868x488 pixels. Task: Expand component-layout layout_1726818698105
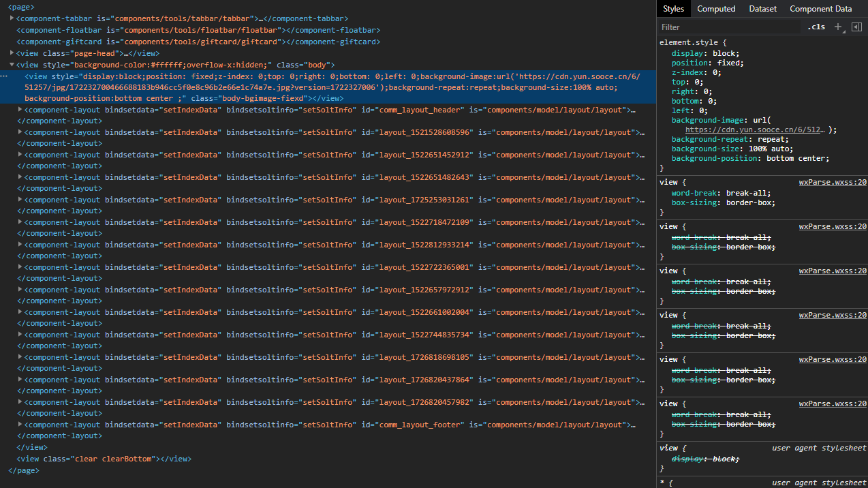(20, 356)
